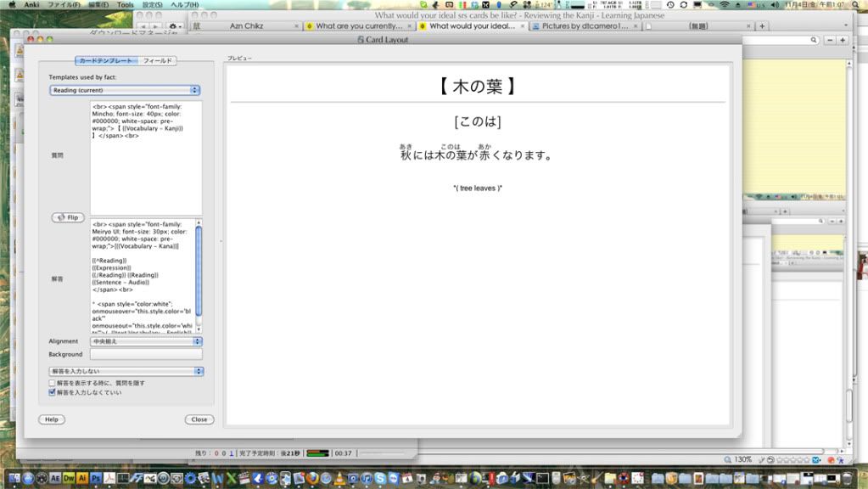Screen dimensions: 868x489
Task: Launch Photoshop from the dock
Action: click(x=96, y=479)
